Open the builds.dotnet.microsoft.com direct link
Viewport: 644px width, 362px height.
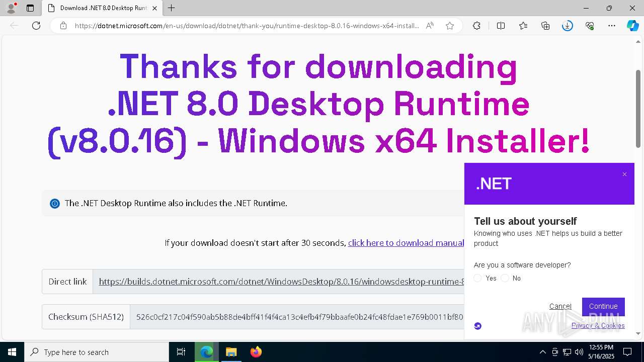(x=281, y=282)
